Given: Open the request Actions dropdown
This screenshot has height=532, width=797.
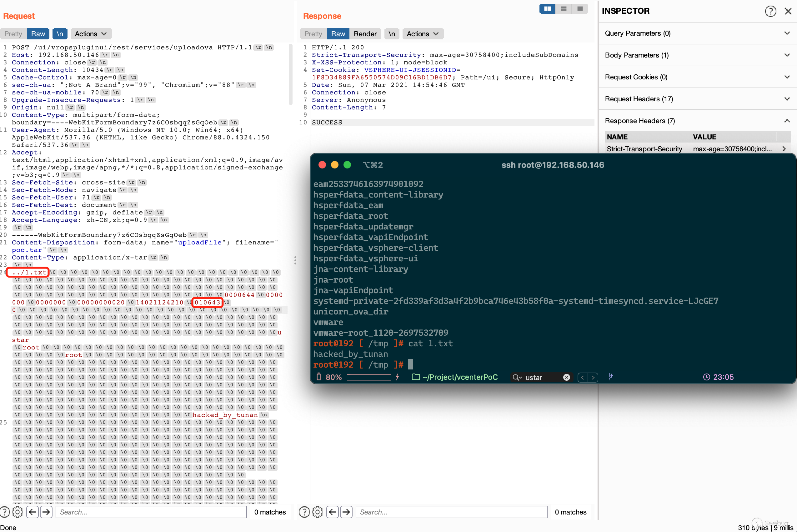Looking at the screenshot, I should [91, 34].
